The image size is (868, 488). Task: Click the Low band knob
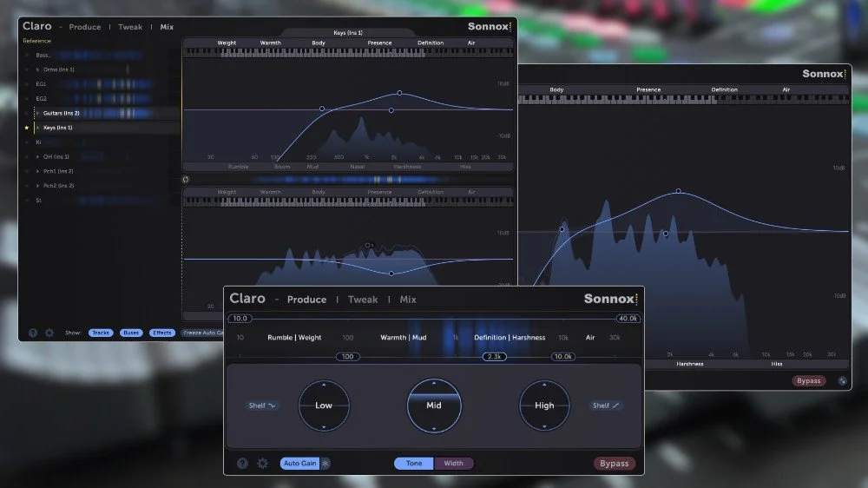pos(324,406)
